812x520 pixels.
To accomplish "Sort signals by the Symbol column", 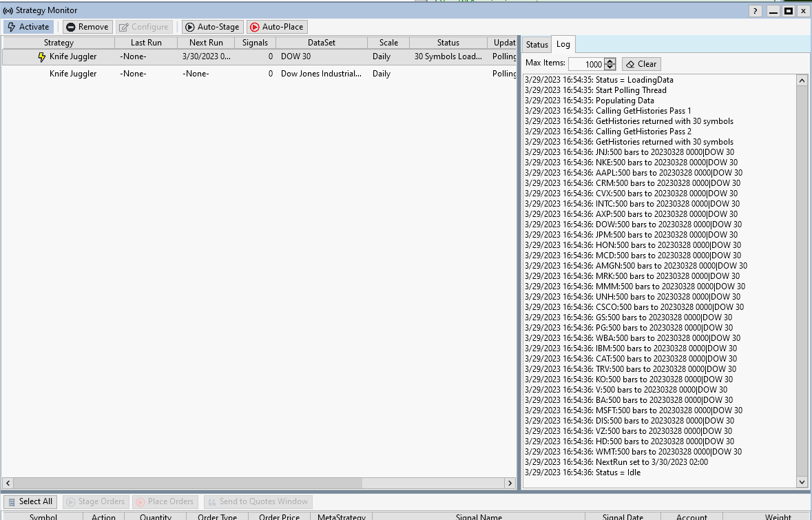I will coord(43,517).
